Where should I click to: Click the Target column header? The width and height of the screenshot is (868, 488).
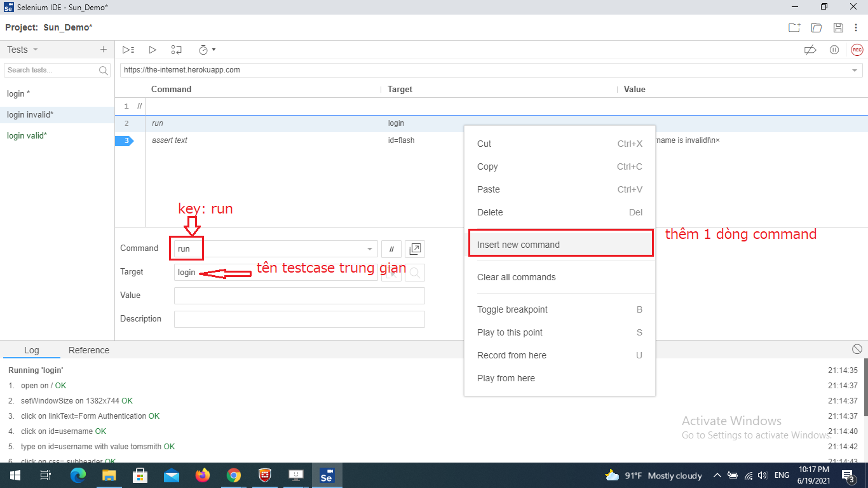(x=400, y=90)
